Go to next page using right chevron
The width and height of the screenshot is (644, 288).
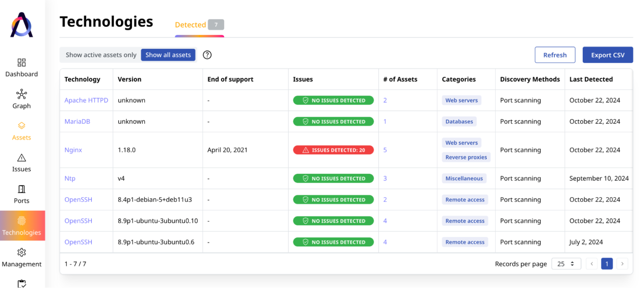coord(622,264)
